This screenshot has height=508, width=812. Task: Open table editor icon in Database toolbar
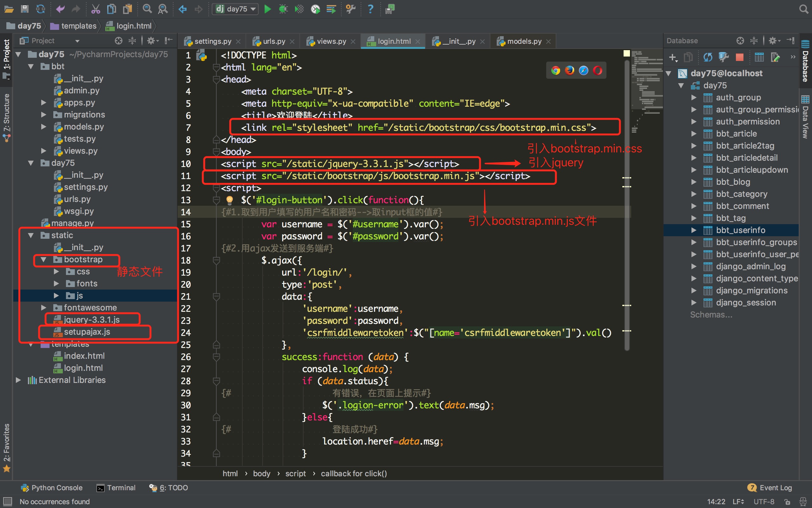coord(759,57)
